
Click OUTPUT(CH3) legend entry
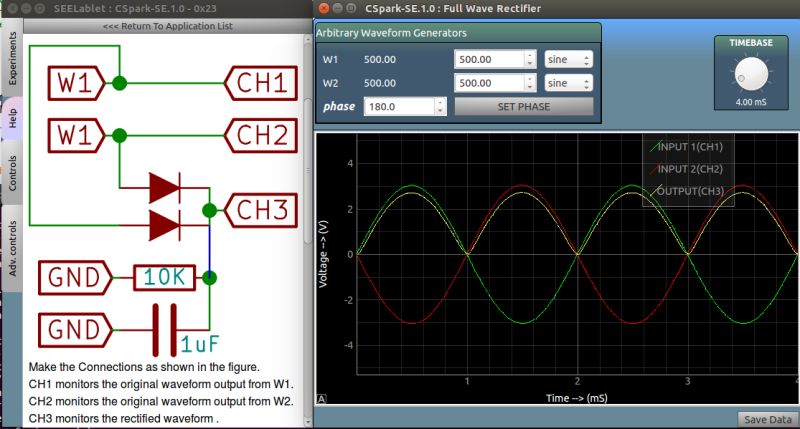pos(687,191)
